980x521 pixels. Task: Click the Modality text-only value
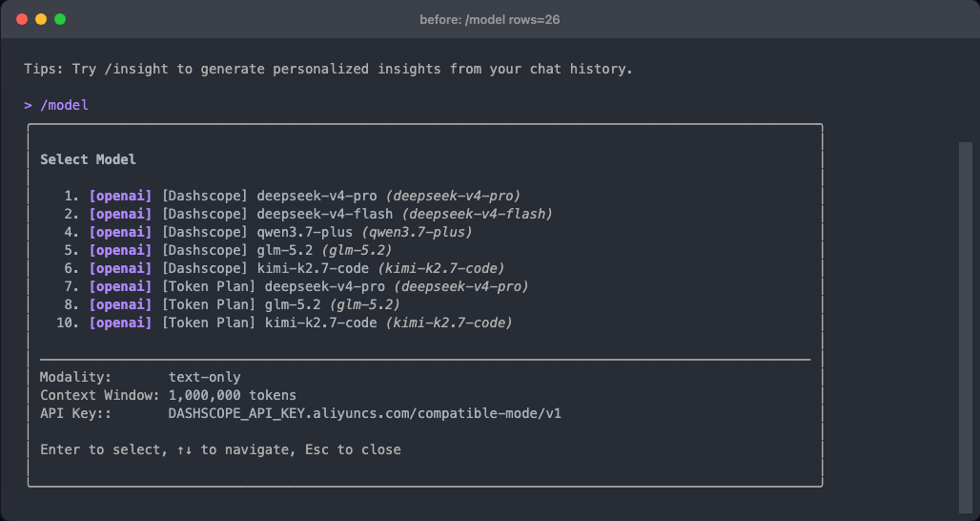click(x=204, y=377)
